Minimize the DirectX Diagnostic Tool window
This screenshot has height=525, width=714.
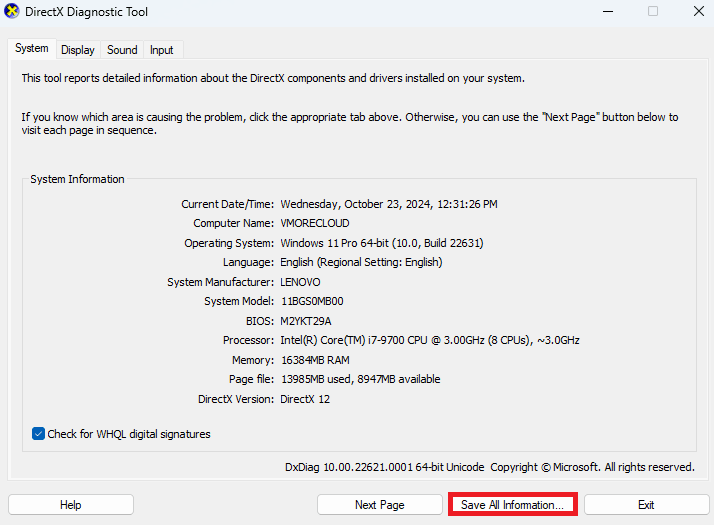click(608, 11)
